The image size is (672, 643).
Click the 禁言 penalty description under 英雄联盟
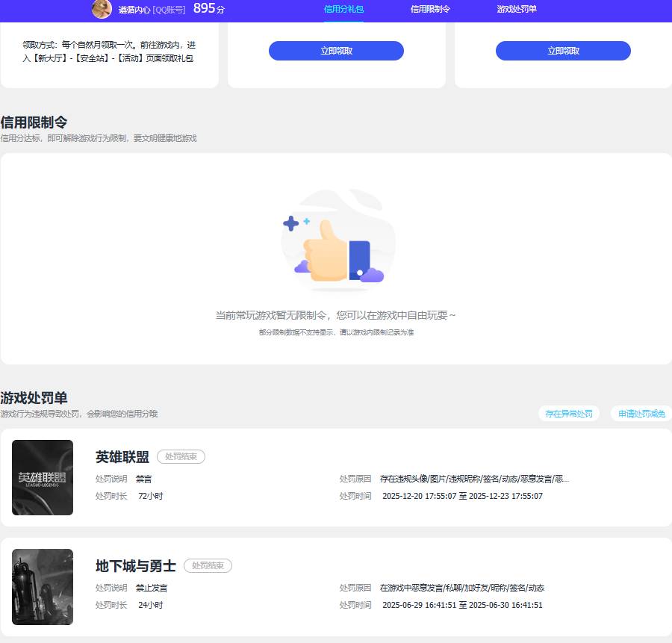pos(144,479)
